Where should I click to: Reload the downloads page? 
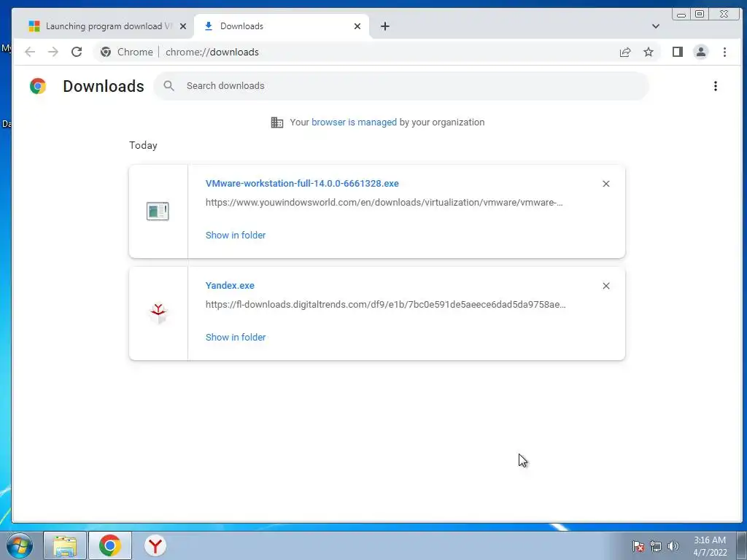(x=77, y=52)
